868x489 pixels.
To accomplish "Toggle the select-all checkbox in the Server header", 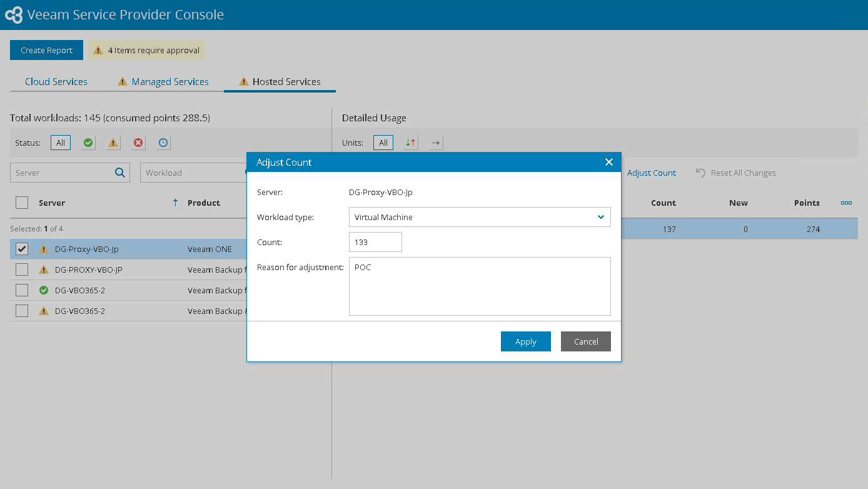I will [x=22, y=203].
